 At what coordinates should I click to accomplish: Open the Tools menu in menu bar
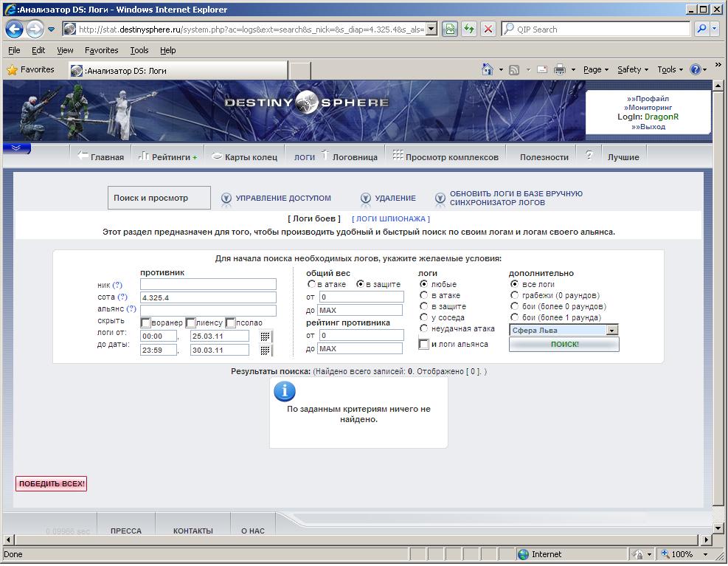139,50
